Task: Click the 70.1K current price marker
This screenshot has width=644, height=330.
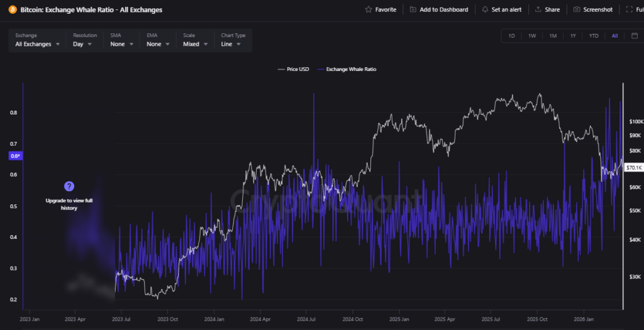Action: tap(634, 168)
